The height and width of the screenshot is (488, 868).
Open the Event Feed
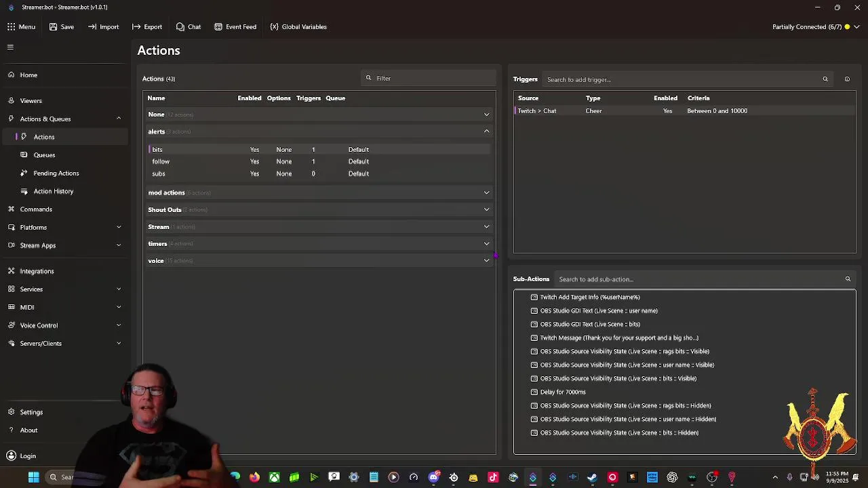tap(235, 26)
